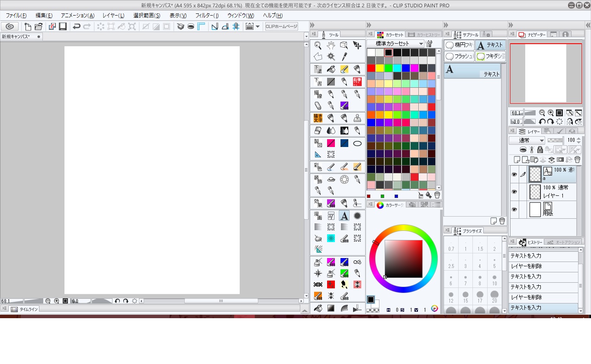
Task: Toggle visibility of レイヤー 1
Action: click(x=514, y=192)
